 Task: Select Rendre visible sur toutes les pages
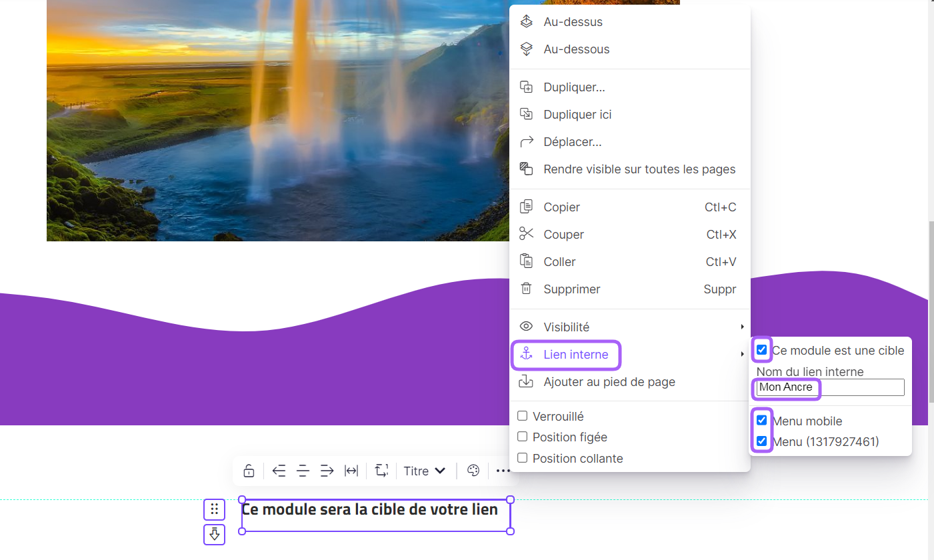pos(630,169)
